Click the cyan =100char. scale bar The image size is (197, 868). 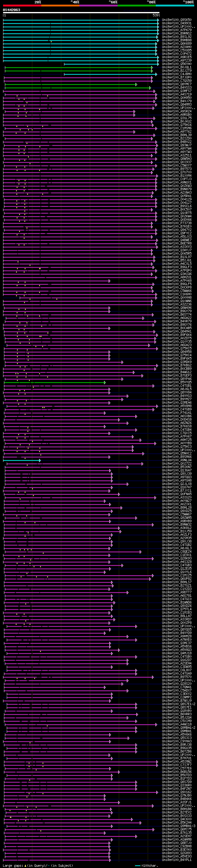point(137,865)
